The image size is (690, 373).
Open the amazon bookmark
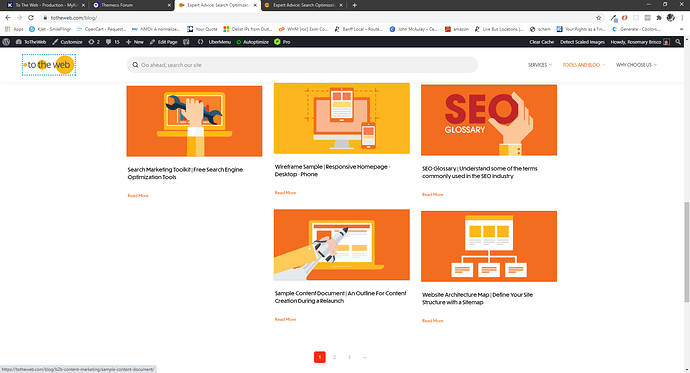(x=456, y=29)
